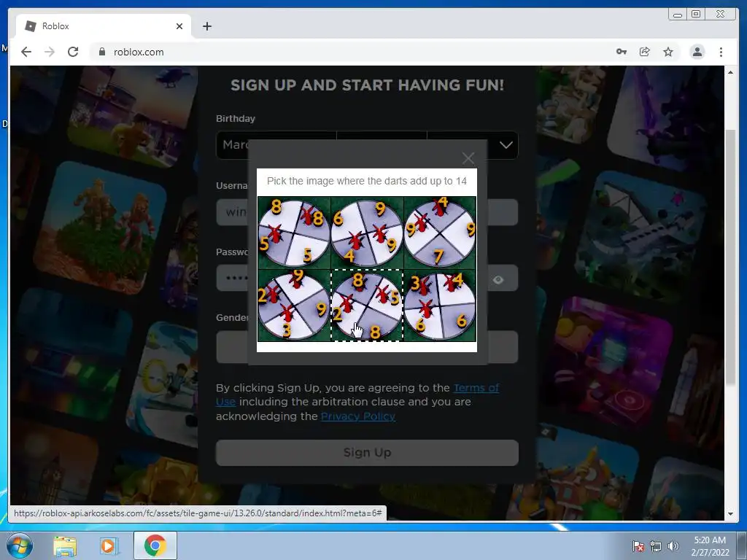Open Chrome three-dot menu
The image size is (747, 560).
(721, 52)
